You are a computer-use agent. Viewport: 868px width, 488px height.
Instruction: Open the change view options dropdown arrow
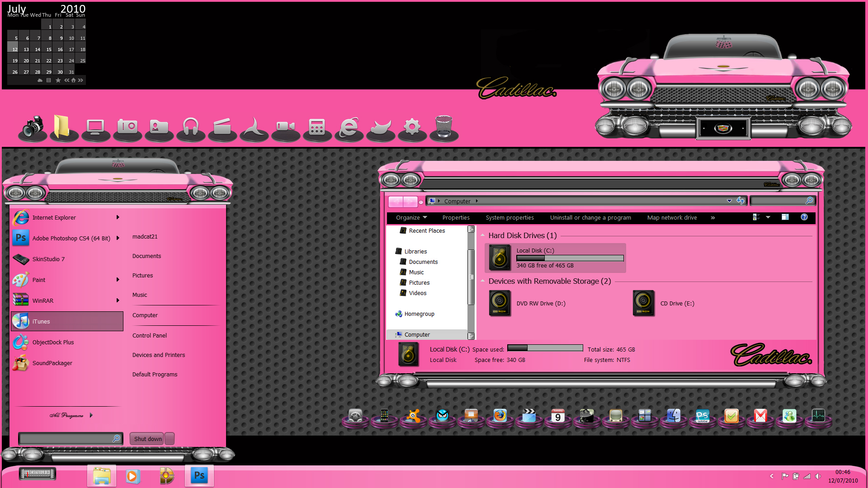768,217
